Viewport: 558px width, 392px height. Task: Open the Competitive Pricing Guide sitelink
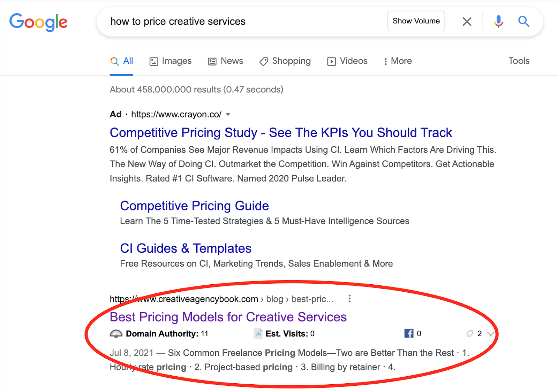point(194,206)
